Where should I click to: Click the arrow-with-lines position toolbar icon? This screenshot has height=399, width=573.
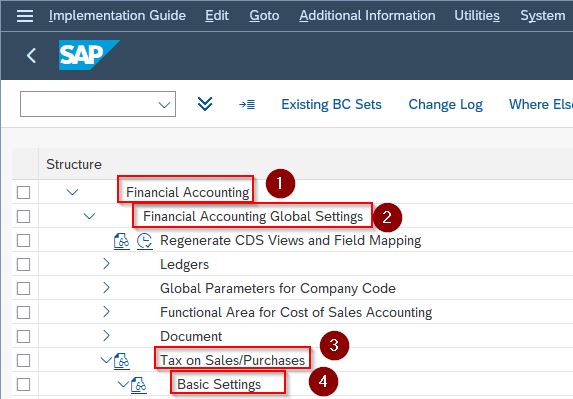247,104
